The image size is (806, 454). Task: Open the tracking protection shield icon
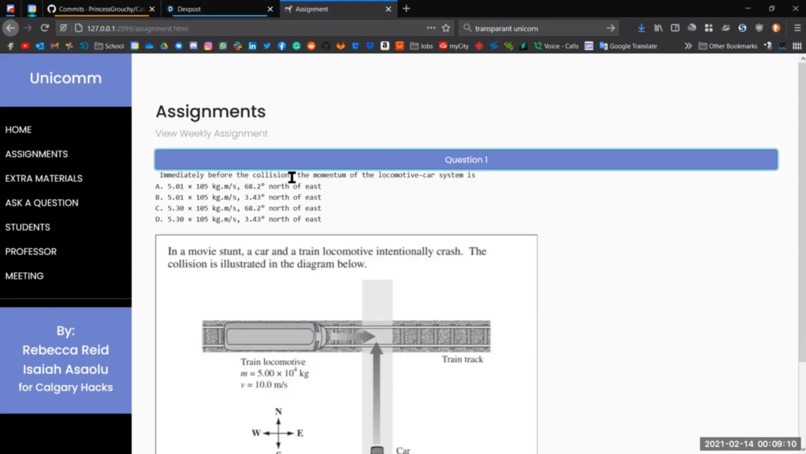point(63,28)
